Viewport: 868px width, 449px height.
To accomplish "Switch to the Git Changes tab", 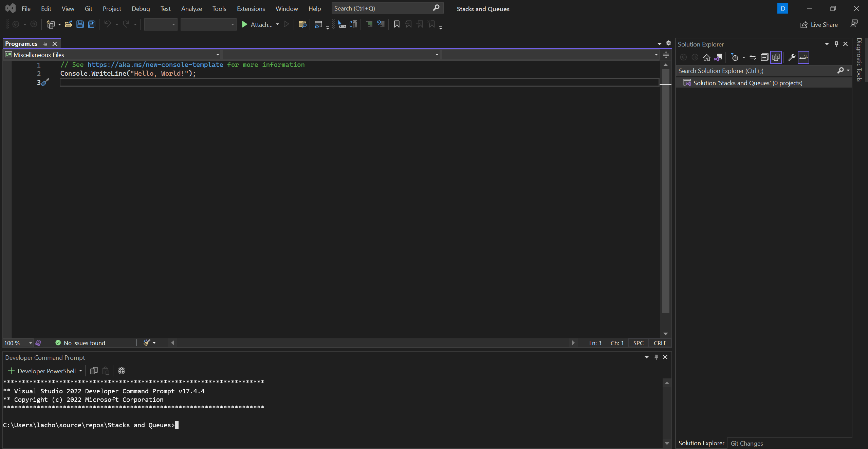I will click(746, 443).
